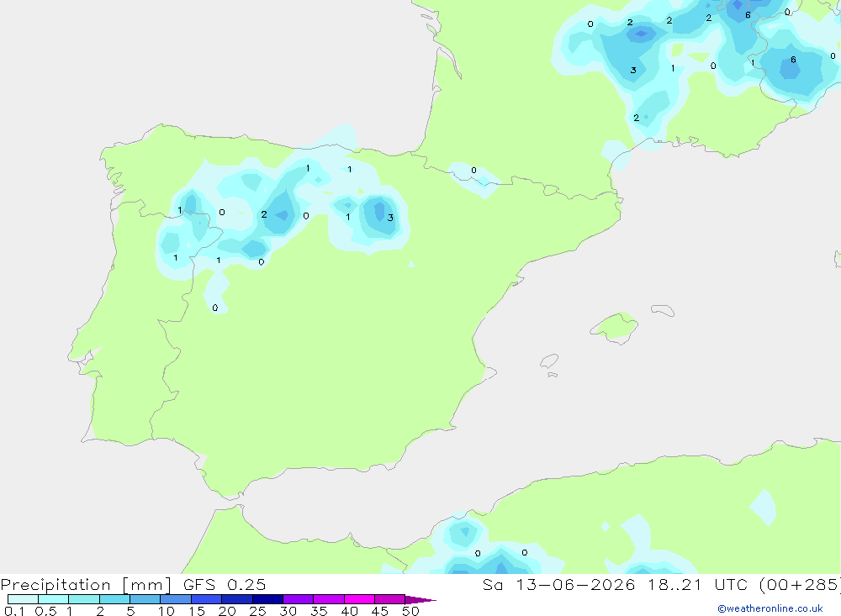Click the "30" legend scale label
Screen dimensions: 841x616
point(288,611)
